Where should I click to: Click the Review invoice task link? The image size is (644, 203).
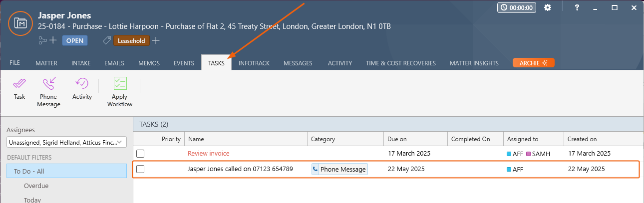coord(209,153)
